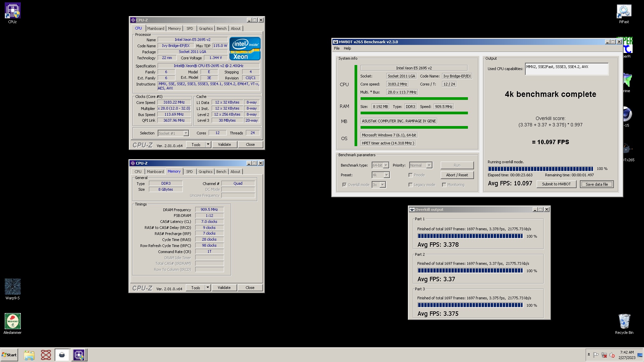Open the Action Center flag icon
Viewport: 644px width, 362px height.
point(596,355)
